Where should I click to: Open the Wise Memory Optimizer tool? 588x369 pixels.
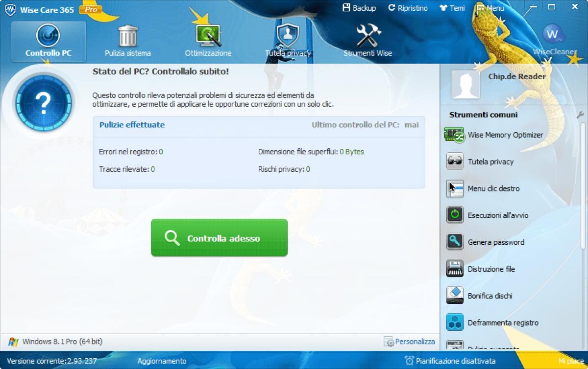coord(505,135)
